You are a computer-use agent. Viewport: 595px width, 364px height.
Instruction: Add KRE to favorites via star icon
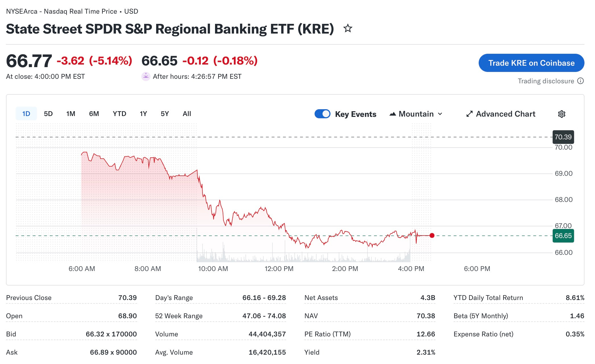pyautogui.click(x=348, y=28)
